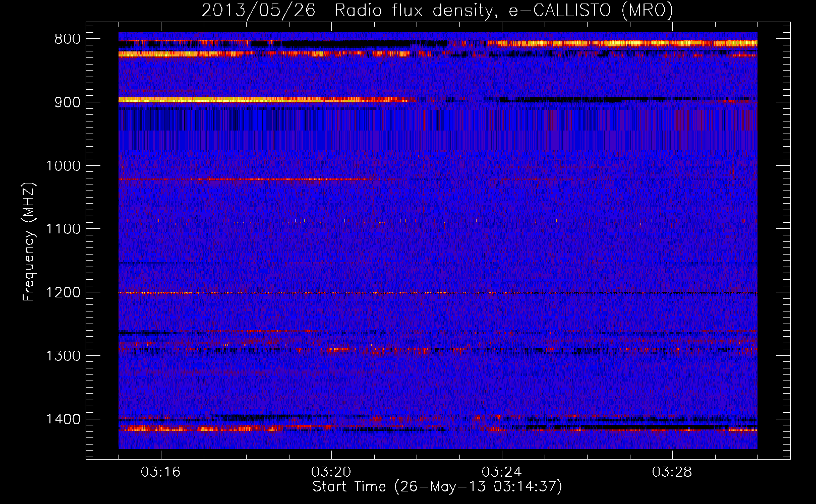Screen dimensions: 816x504
Task: Select the 1000 frequency axis label
Action: (x=63, y=166)
